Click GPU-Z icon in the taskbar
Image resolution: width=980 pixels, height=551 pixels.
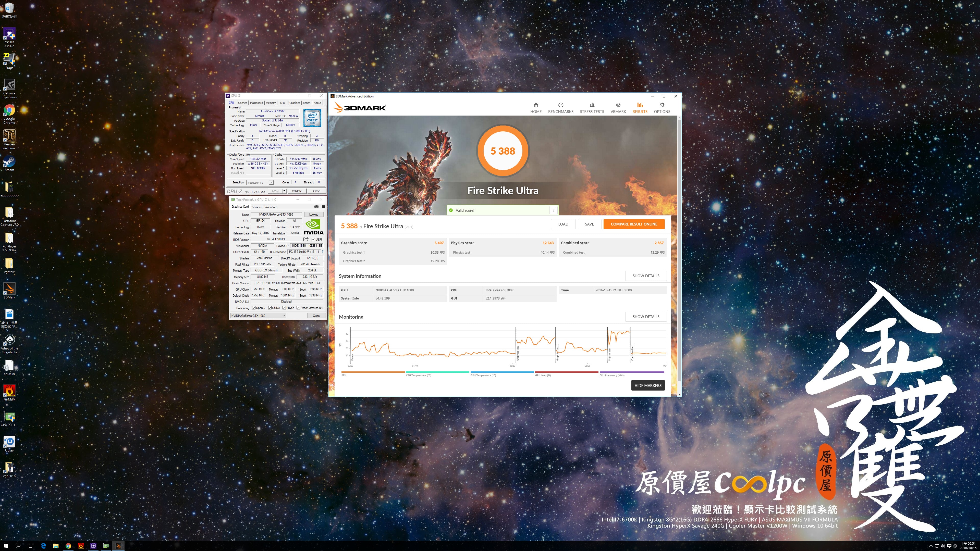pos(106,546)
